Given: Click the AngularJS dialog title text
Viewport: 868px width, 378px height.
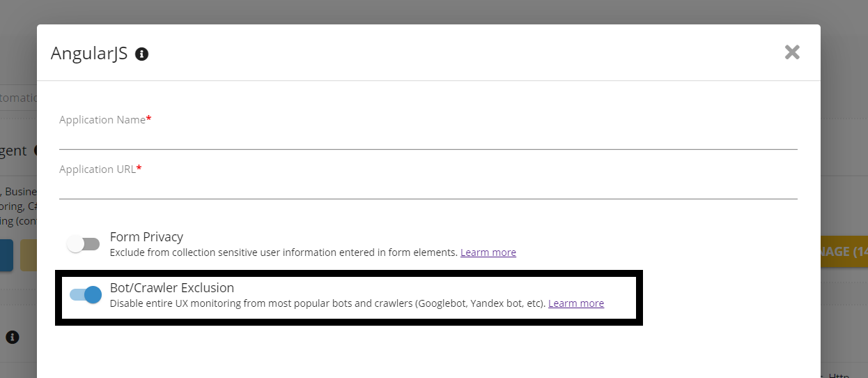Looking at the screenshot, I should (89, 54).
